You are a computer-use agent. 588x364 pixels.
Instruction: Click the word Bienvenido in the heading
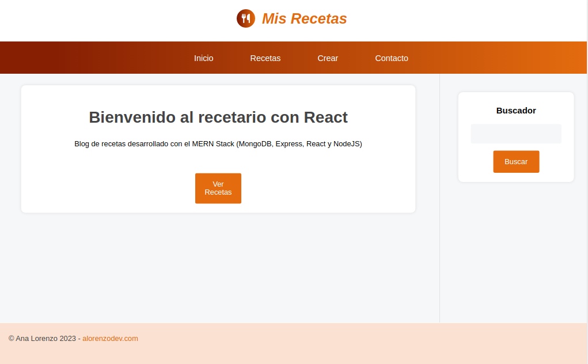point(132,117)
